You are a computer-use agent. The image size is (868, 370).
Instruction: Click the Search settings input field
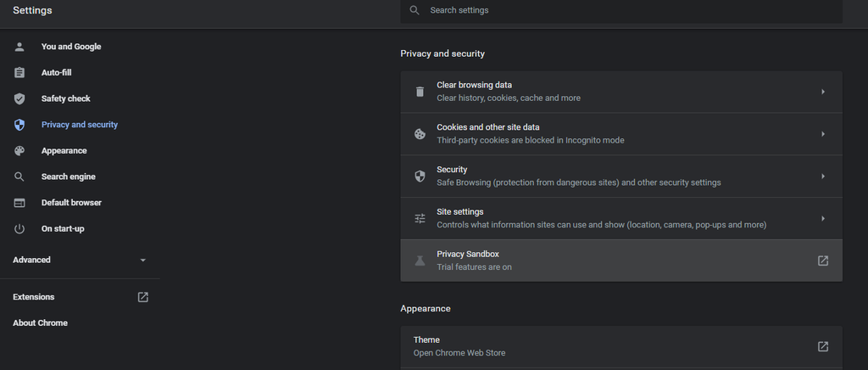tap(621, 10)
